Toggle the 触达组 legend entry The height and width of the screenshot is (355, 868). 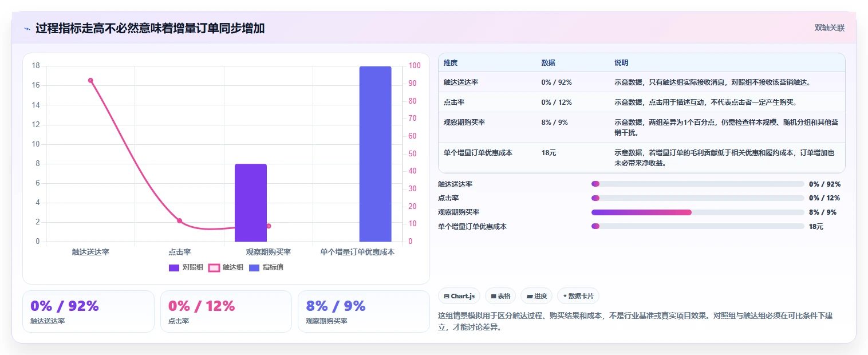(x=226, y=267)
